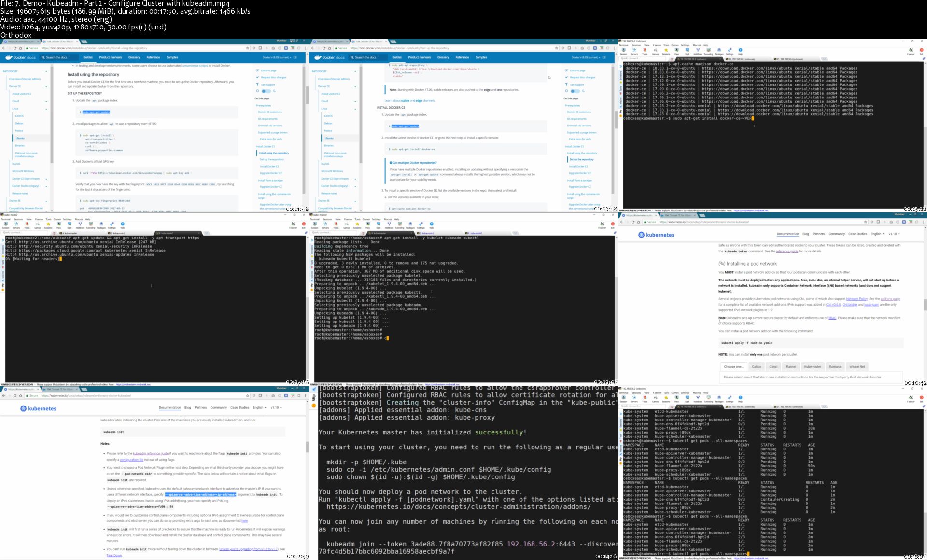Select Split icon in the 00:05:22 MobaXterm frame
Image resolution: width=927 pixels, height=560 pixels.
click(x=687, y=51)
